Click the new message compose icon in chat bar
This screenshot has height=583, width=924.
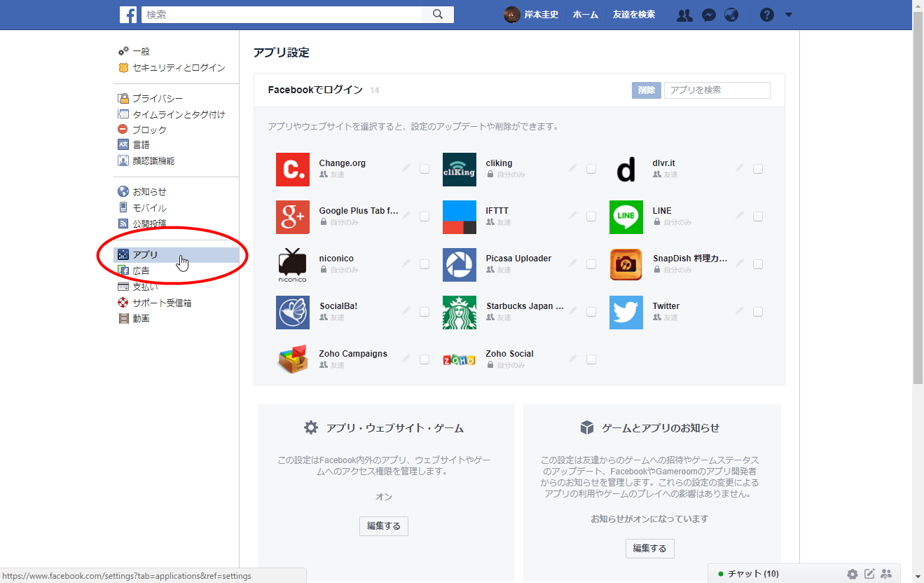869,574
